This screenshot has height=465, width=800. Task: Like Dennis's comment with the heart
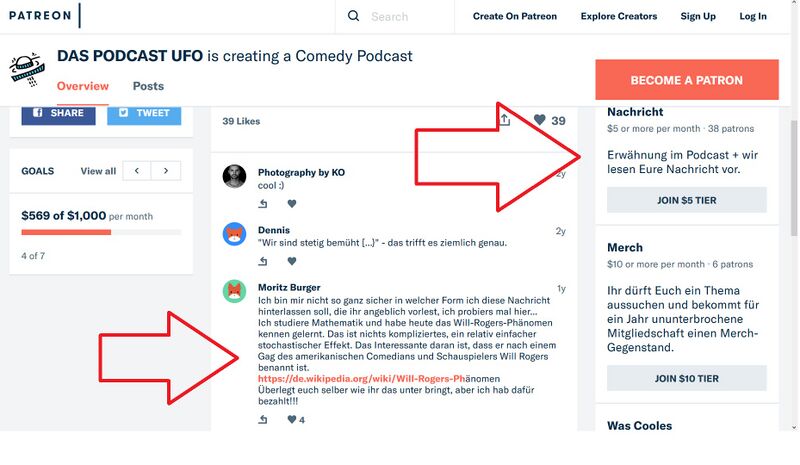[292, 261]
